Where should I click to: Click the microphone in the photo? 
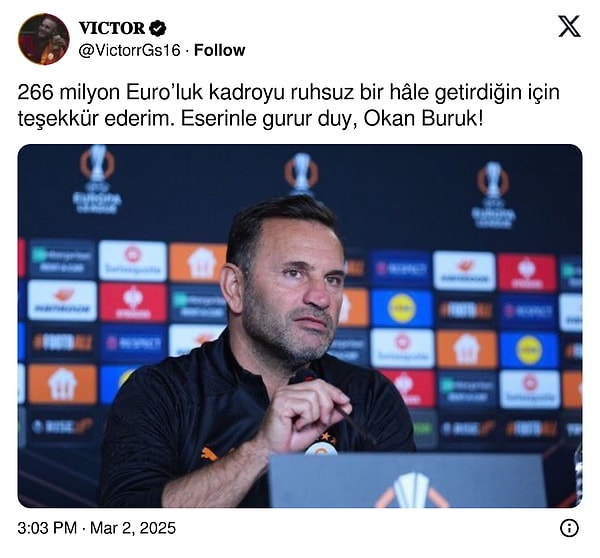pos(303,376)
